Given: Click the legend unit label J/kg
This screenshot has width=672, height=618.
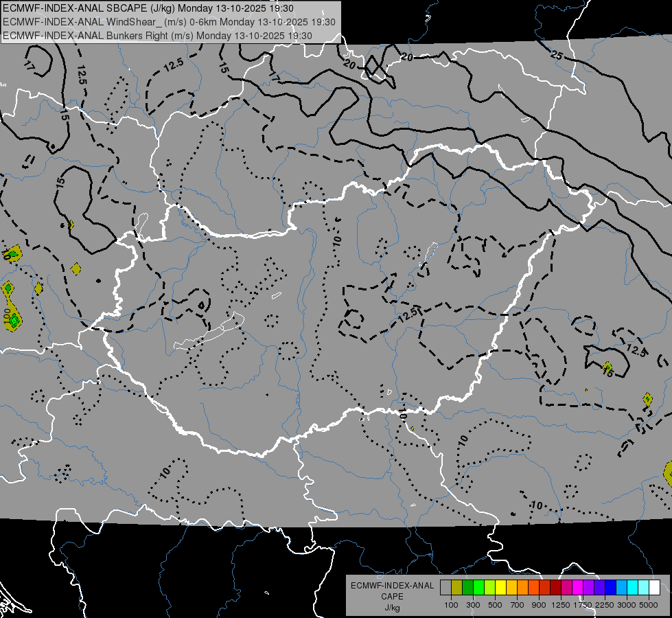Looking at the screenshot, I should pyautogui.click(x=392, y=608).
